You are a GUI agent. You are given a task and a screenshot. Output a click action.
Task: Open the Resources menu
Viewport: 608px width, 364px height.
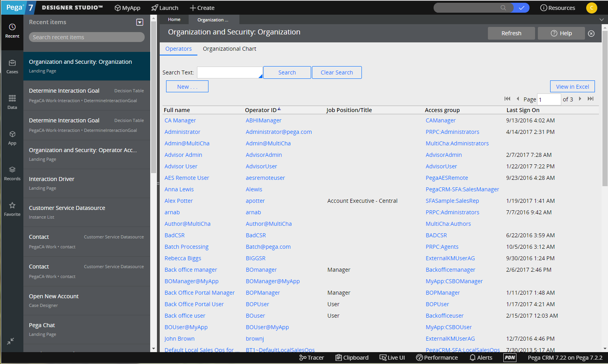558,8
